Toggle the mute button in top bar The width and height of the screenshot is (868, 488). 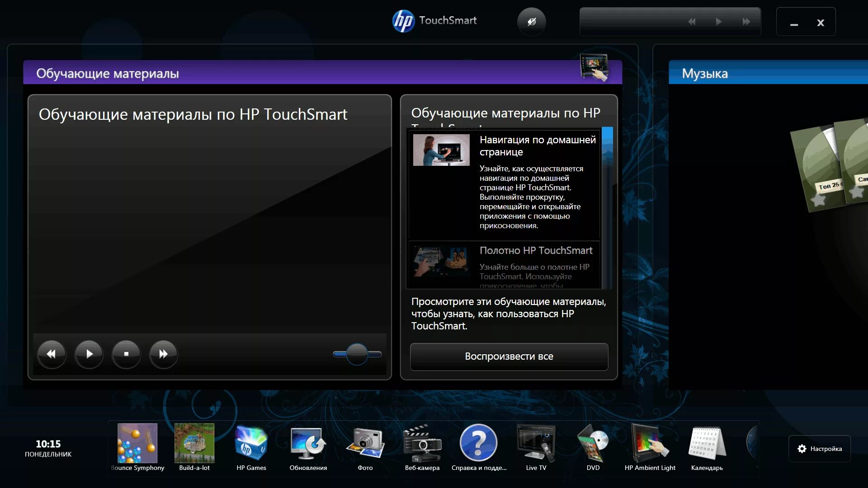pyautogui.click(x=532, y=21)
